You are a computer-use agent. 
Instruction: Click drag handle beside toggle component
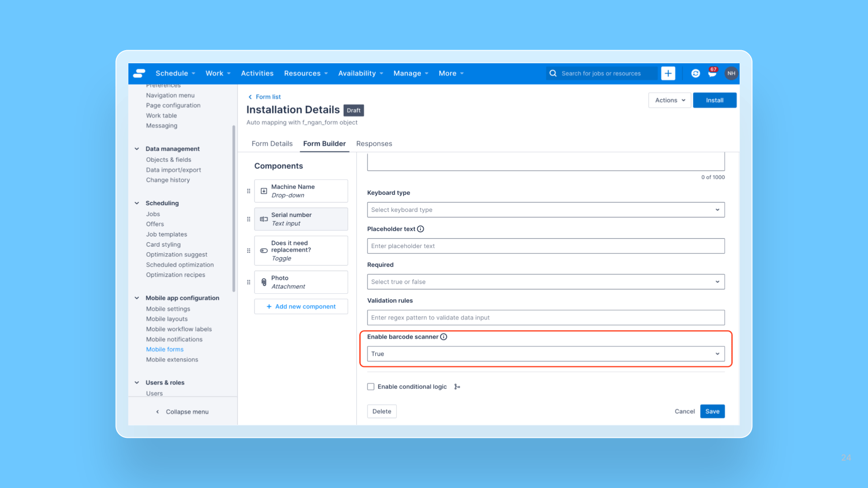tap(249, 251)
